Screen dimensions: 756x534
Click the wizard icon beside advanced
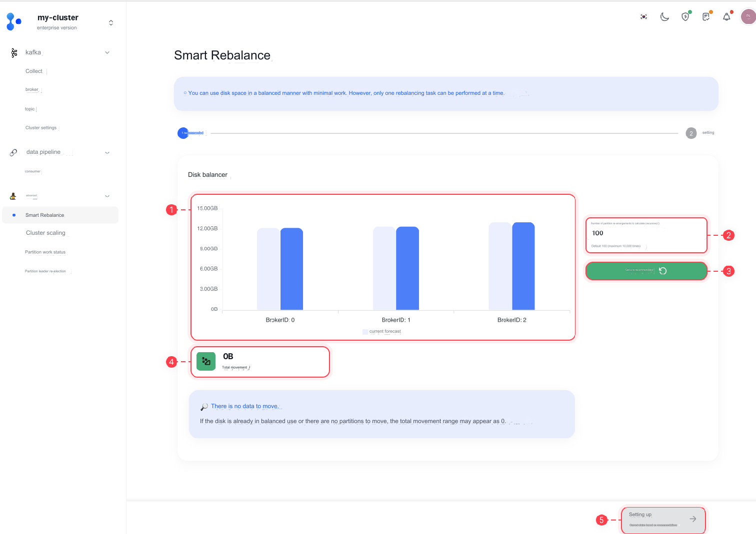tap(13, 196)
